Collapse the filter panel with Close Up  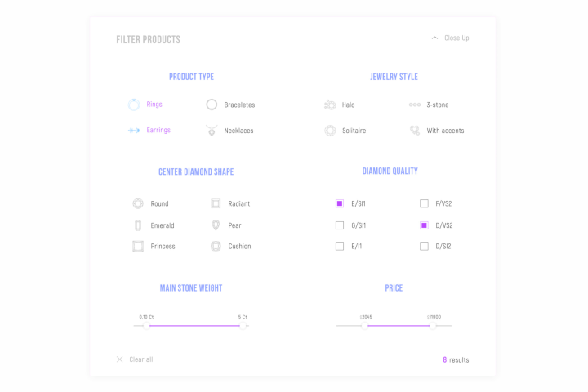tap(450, 38)
